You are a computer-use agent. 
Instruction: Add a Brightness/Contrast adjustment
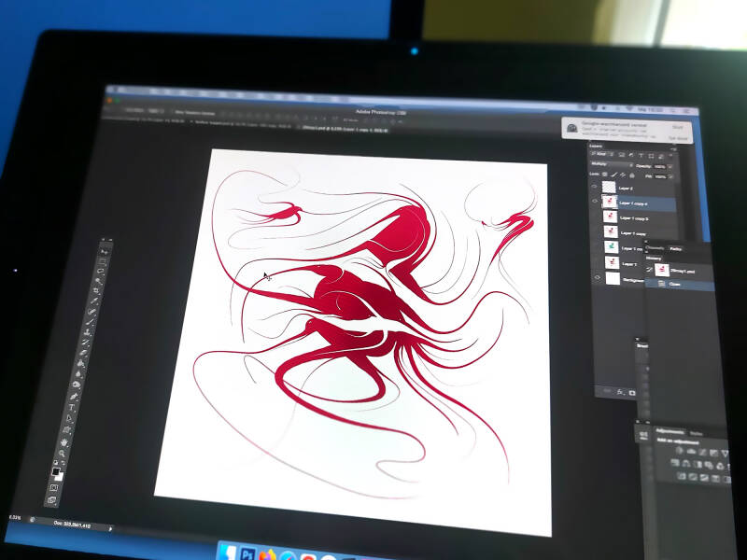pos(680,451)
